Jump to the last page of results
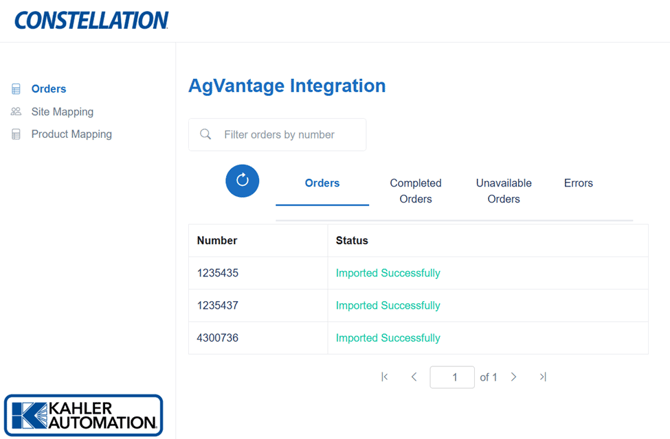The image size is (670, 439). (543, 377)
